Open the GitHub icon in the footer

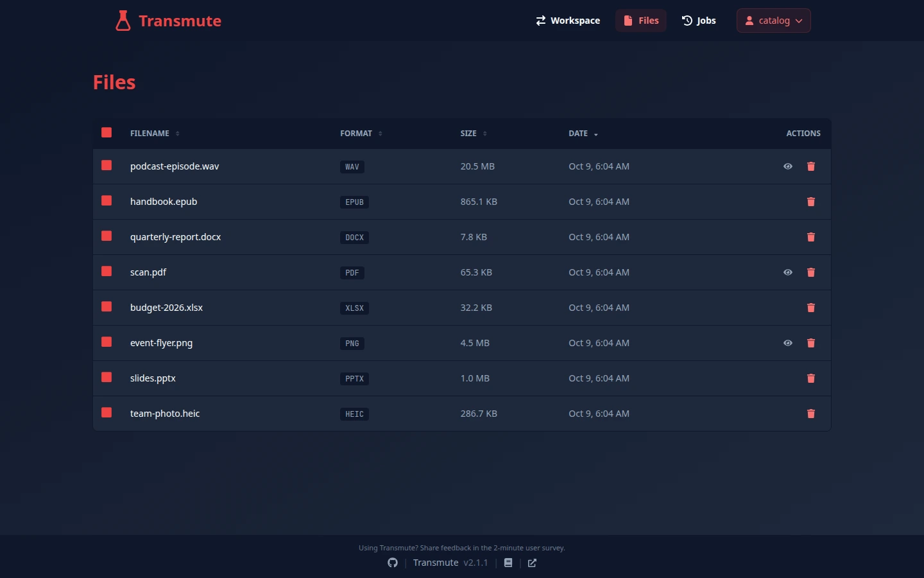[x=393, y=563]
